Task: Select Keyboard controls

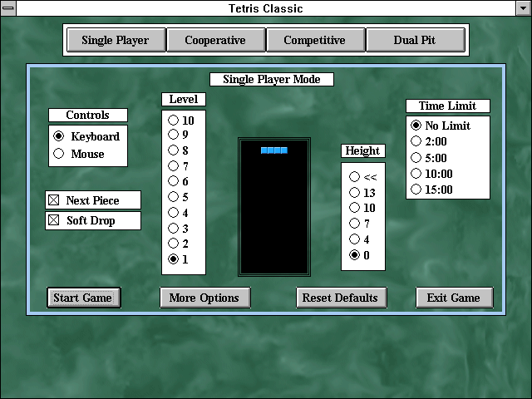Action: pos(86,136)
